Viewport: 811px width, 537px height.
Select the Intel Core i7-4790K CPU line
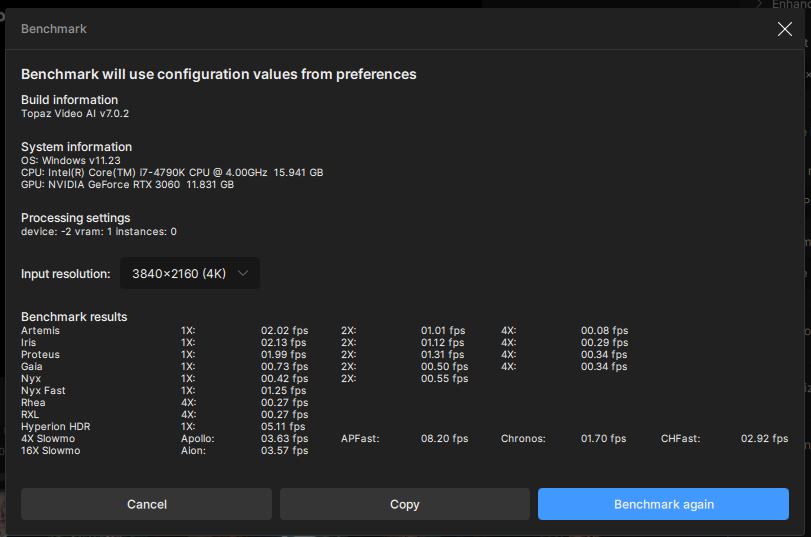click(x=172, y=173)
